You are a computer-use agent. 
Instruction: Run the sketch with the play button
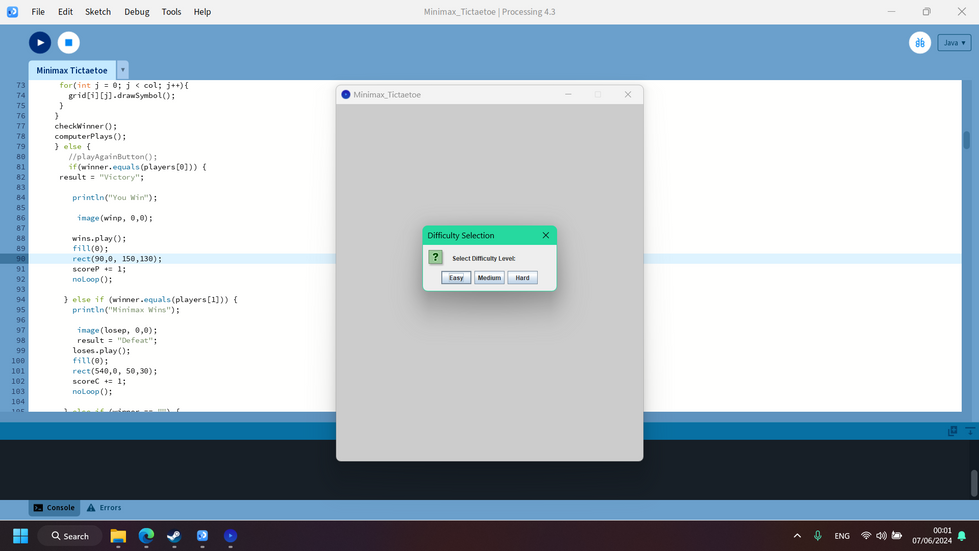tap(40, 42)
